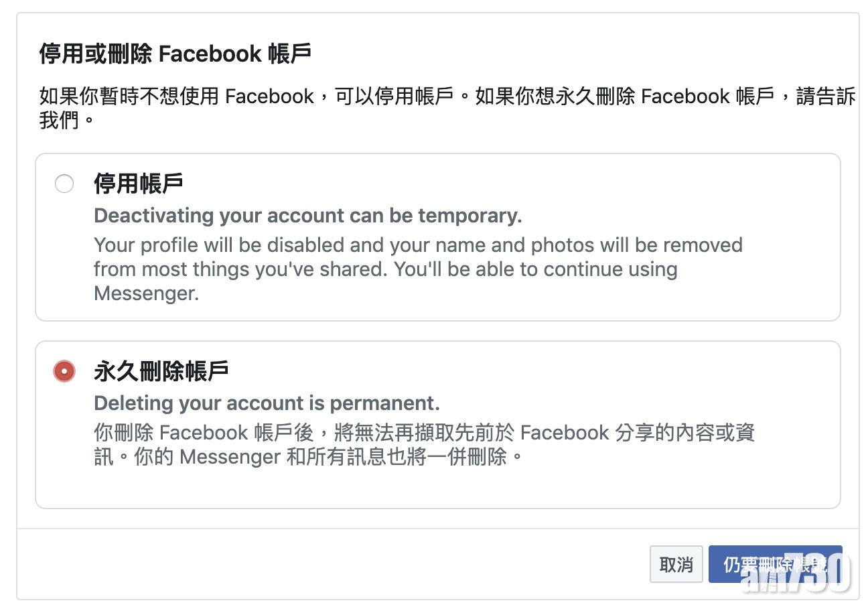The height and width of the screenshot is (607, 868).
Task: Click the 你刪除 Facebook 帳戶後 description text
Action: point(424,433)
